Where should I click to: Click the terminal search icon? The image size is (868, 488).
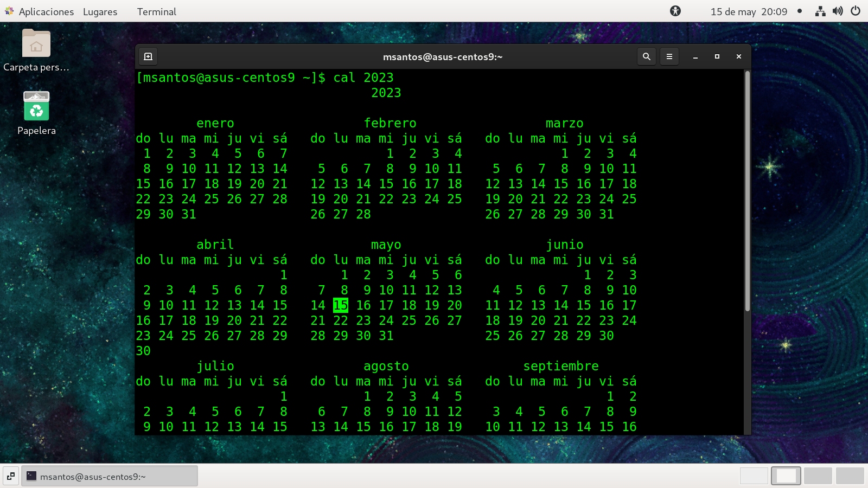tap(646, 56)
